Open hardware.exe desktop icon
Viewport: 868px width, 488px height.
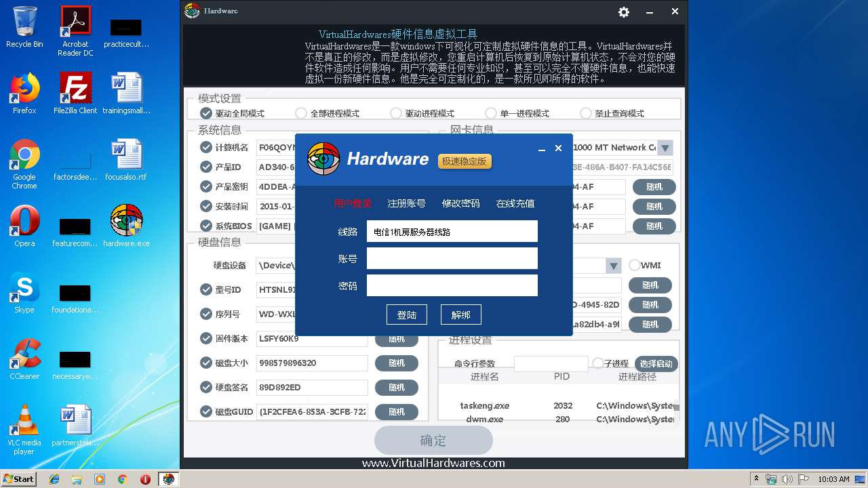click(x=126, y=226)
